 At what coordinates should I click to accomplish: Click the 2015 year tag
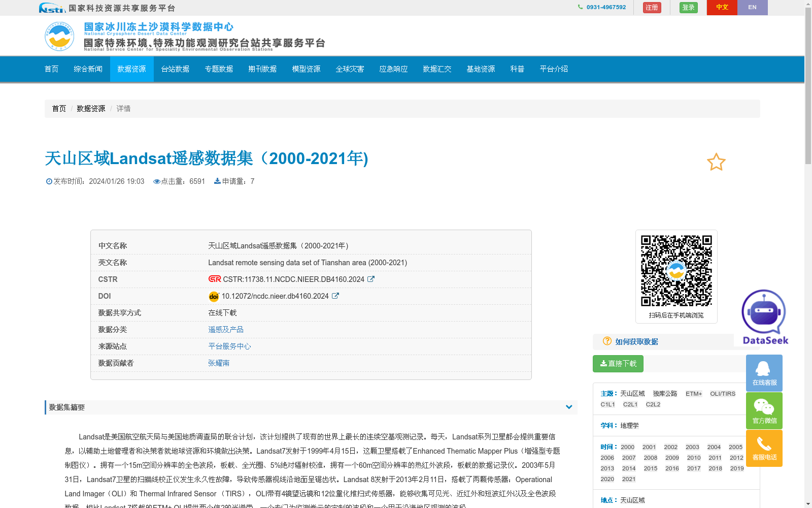click(651, 468)
